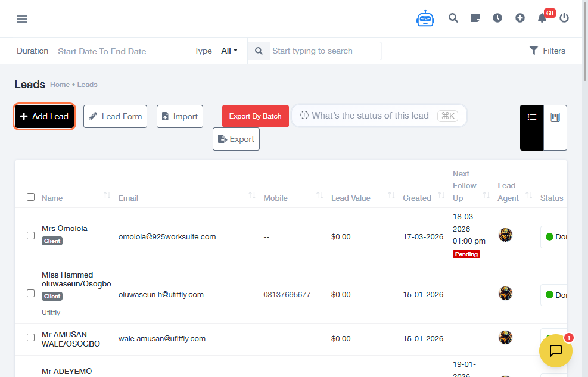Expand the Type All dropdown
The image size is (588, 377).
click(x=229, y=51)
